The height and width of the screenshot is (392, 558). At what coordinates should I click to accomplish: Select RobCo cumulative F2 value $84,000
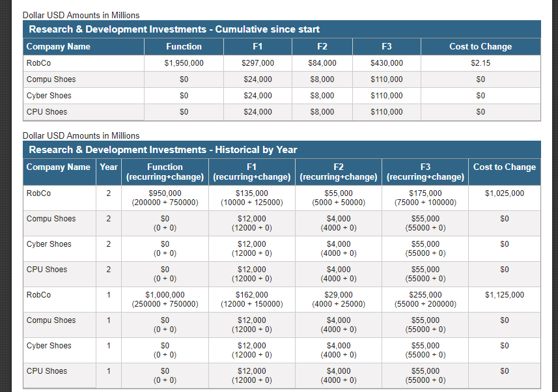click(322, 63)
